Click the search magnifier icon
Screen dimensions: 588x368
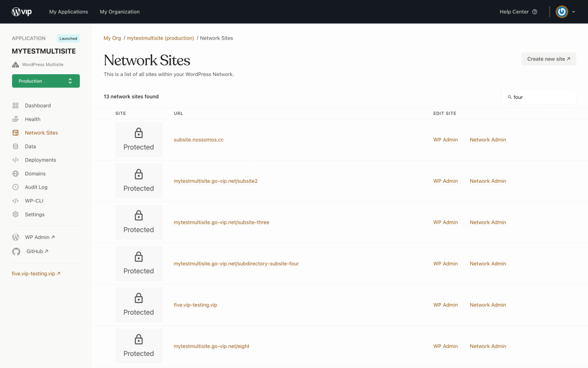510,97
